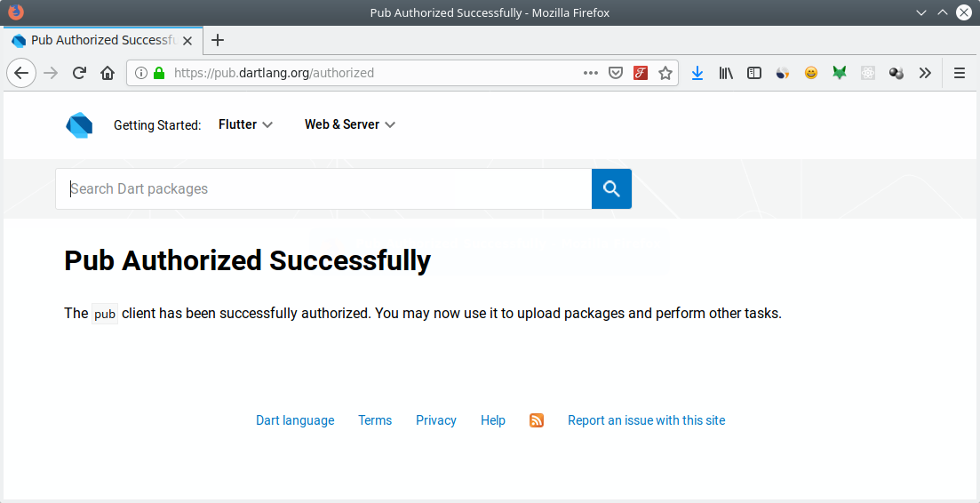Bookmark this page with the star
This screenshot has height=503, width=980.
[665, 73]
